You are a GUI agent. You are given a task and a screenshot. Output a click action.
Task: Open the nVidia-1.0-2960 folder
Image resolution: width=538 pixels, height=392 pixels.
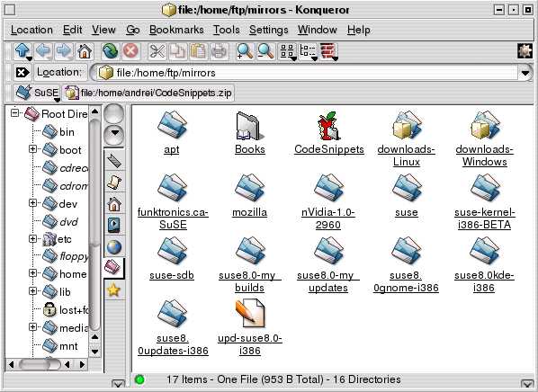(328, 201)
